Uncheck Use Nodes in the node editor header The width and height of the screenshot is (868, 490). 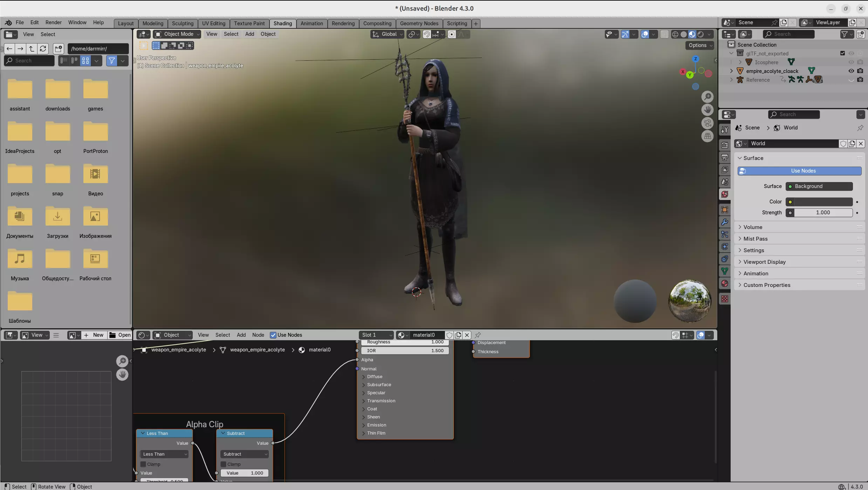click(273, 335)
